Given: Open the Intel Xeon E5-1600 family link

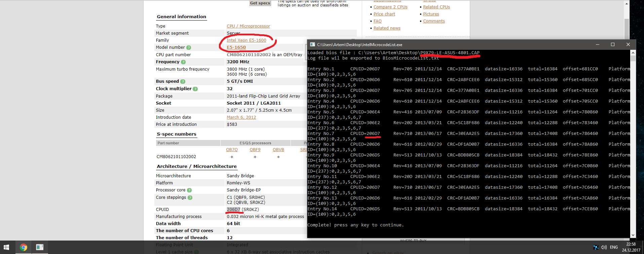Looking at the screenshot, I should [x=247, y=40].
